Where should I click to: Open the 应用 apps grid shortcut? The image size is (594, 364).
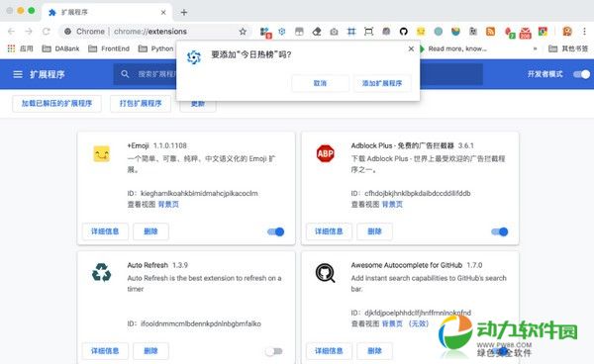[21, 48]
